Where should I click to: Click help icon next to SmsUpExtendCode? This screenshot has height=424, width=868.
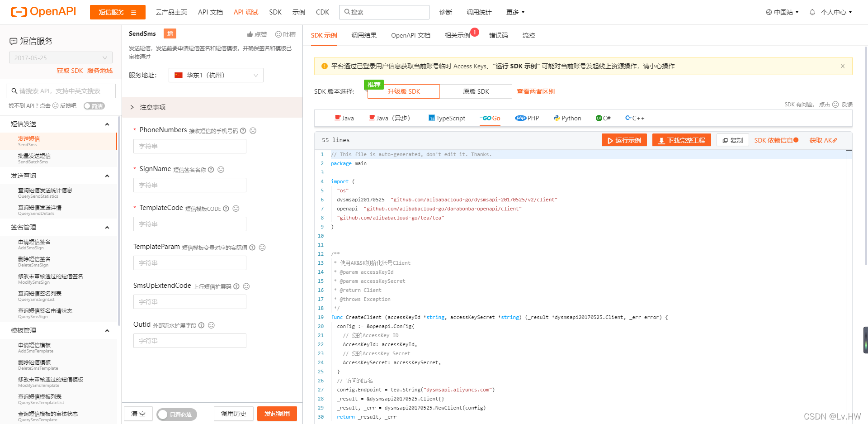[x=236, y=286]
